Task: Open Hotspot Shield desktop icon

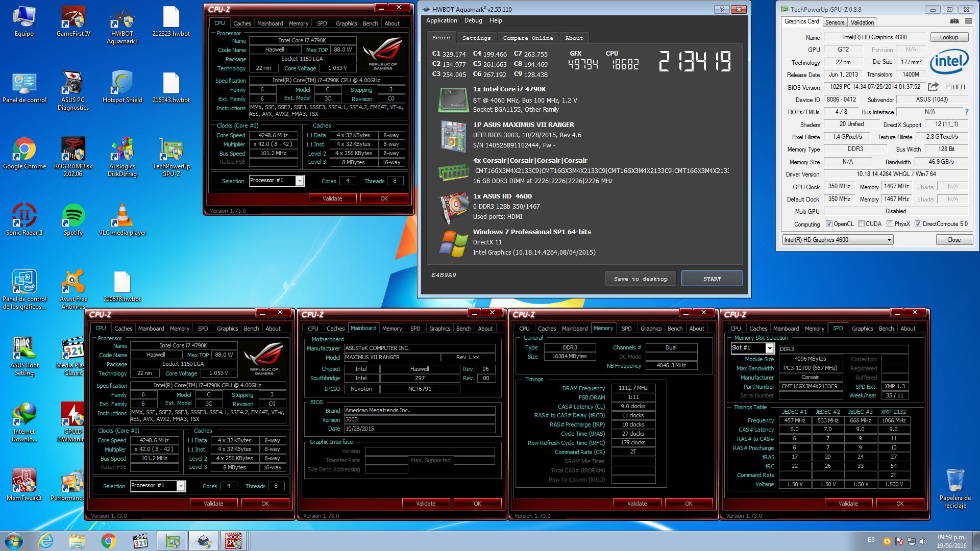Action: (x=122, y=88)
